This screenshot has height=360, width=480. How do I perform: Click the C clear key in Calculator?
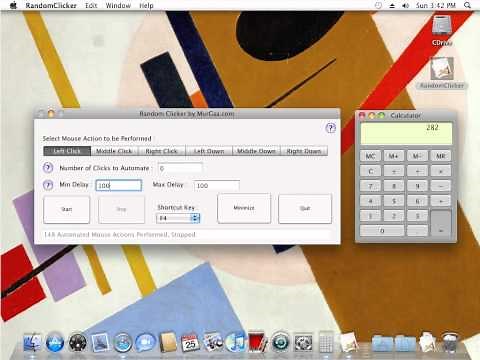click(370, 171)
